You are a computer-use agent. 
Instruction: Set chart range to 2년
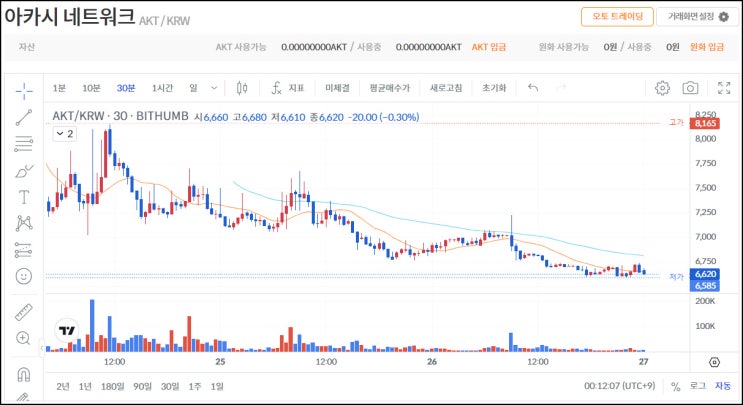[x=63, y=387]
